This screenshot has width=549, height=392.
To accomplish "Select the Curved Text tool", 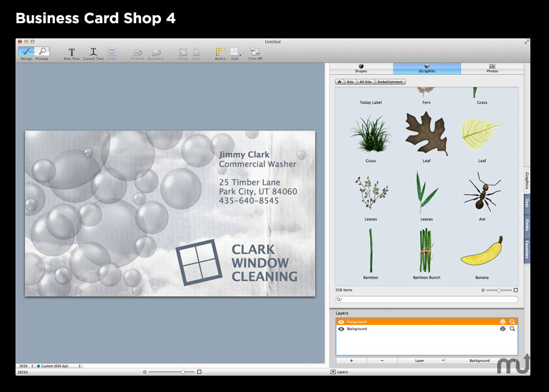I will (93, 53).
